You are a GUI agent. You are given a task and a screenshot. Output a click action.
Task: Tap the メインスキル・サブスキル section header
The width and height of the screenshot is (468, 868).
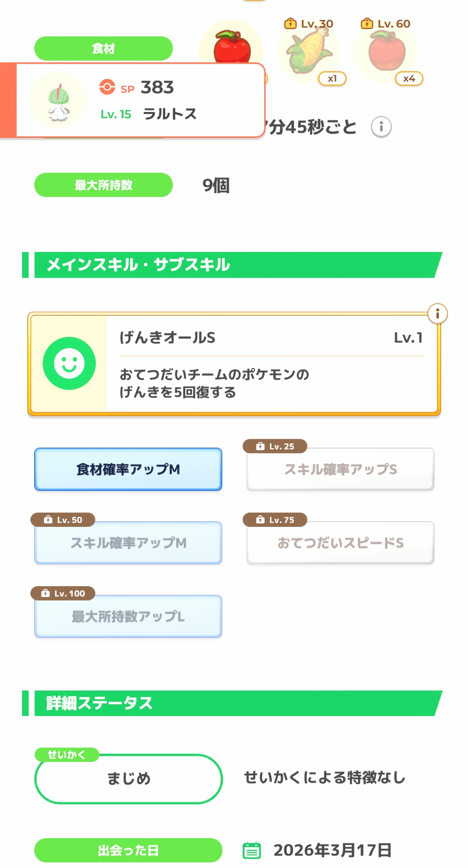(234, 265)
